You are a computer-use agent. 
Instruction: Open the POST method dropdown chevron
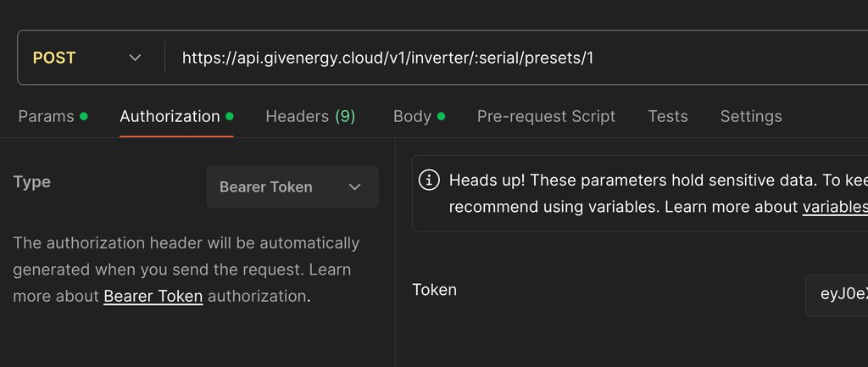[x=135, y=58]
